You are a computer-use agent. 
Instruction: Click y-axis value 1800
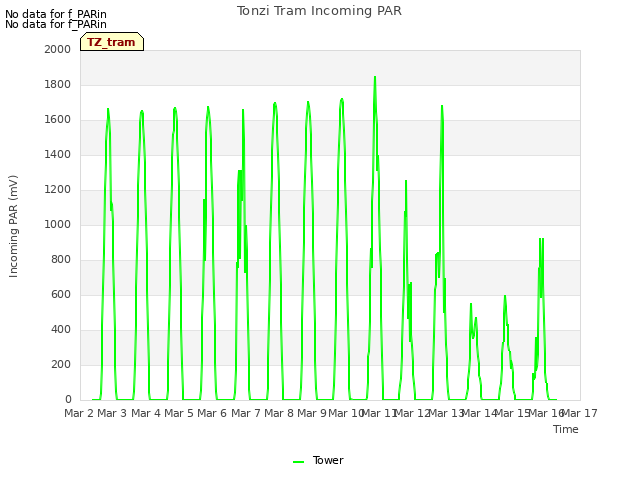[58, 84]
